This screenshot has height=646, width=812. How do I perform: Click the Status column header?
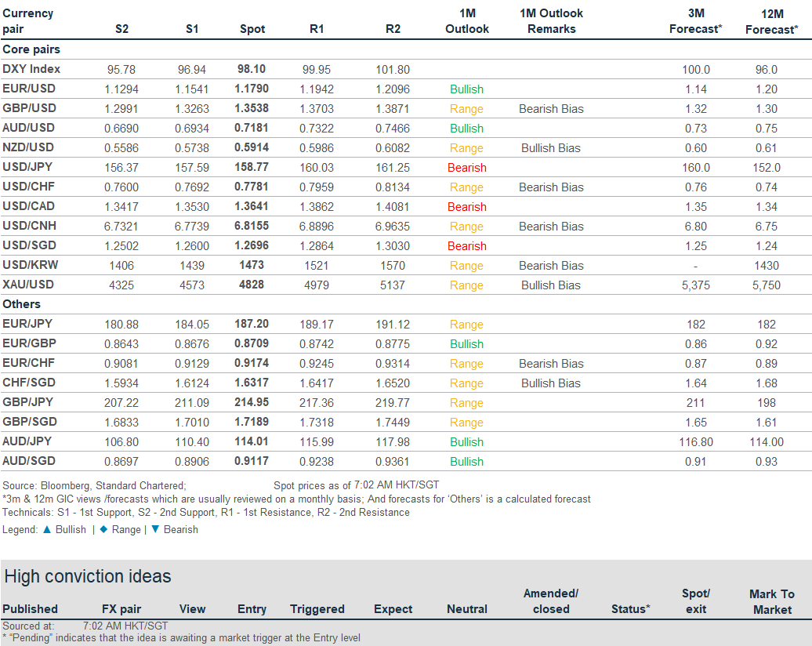tap(630, 609)
